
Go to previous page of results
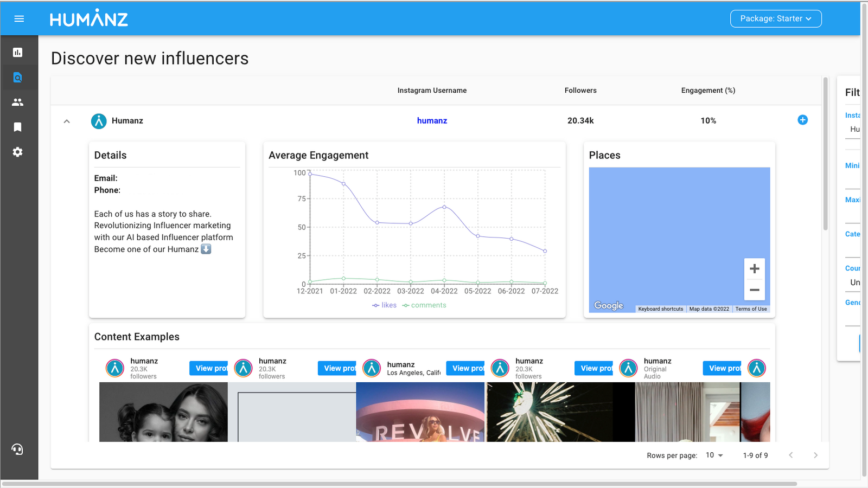791,455
